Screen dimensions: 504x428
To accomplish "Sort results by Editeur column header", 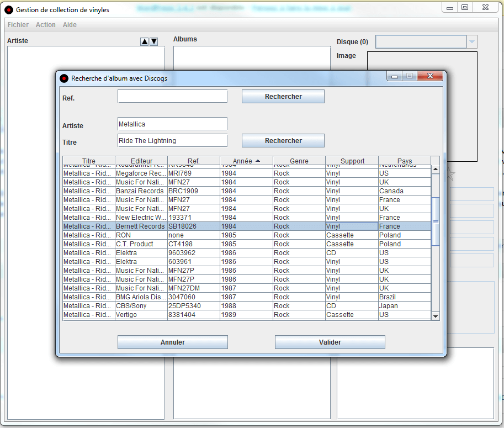I will click(x=141, y=161).
